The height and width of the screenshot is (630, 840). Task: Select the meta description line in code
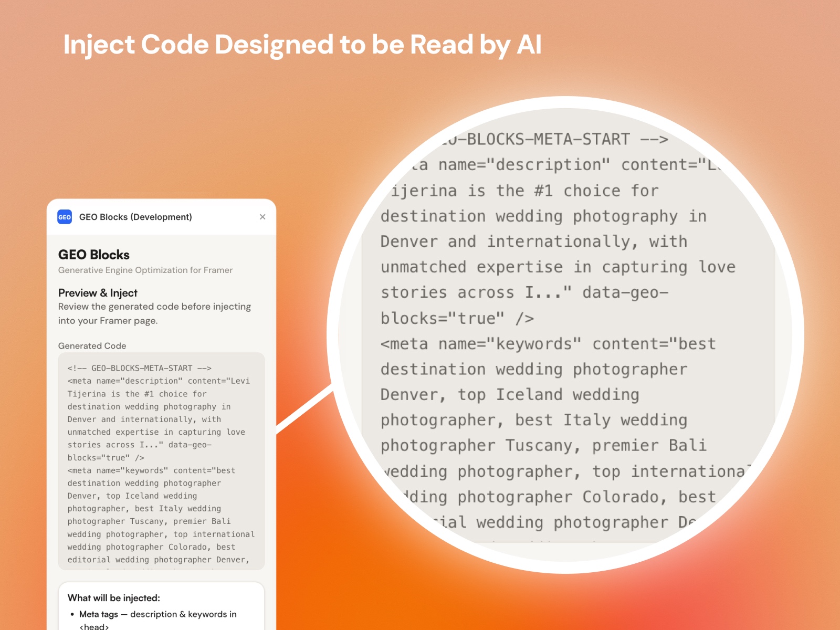157,381
